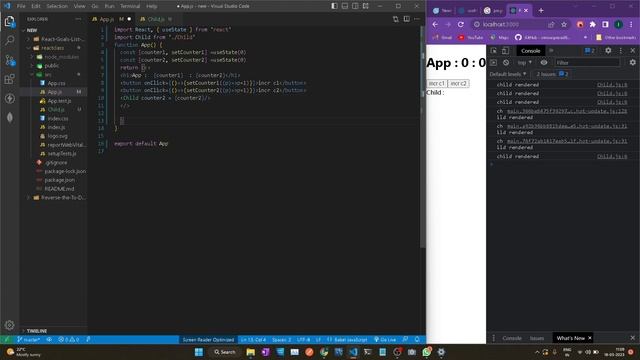The width and height of the screenshot is (640, 360).
Task: Open a new Chrome tab with plus button
Action: (x=541, y=11)
